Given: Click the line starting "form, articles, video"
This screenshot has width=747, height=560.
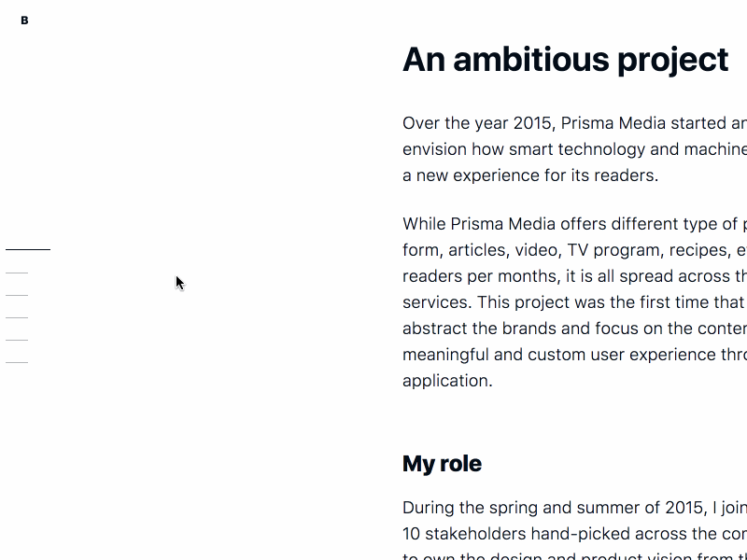Looking at the screenshot, I should pos(574,250).
